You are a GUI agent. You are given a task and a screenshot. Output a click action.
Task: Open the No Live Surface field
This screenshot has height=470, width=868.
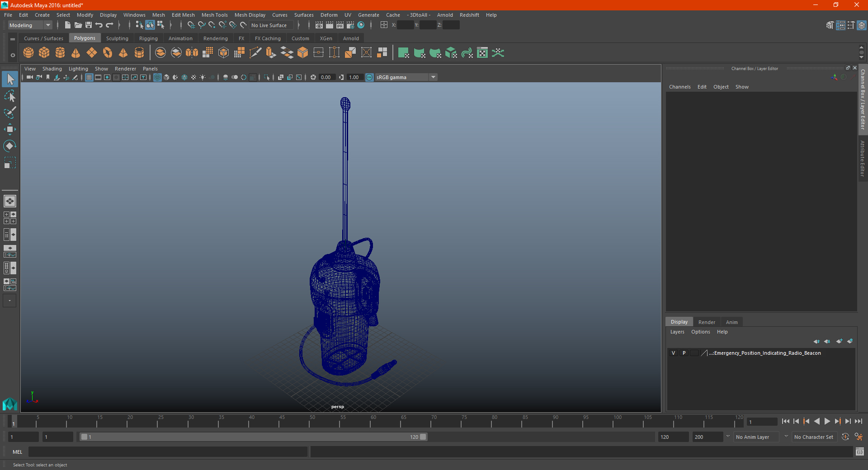[271, 25]
